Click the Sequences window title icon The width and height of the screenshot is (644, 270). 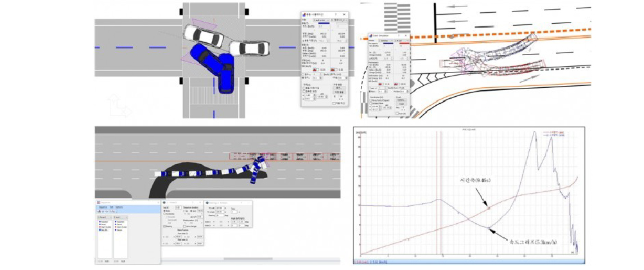[98, 202]
